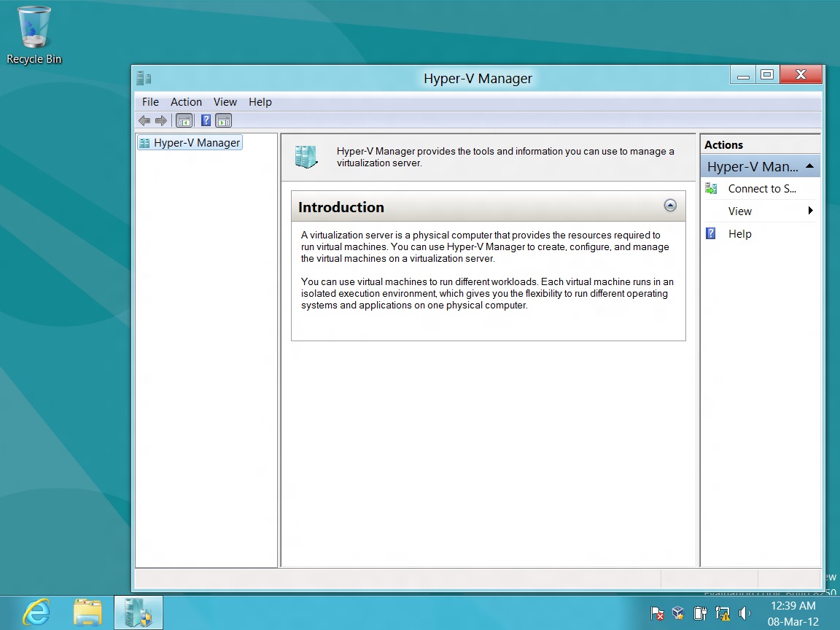Open the View menu in menu bar
Image resolution: width=840 pixels, height=630 pixels.
(x=225, y=102)
